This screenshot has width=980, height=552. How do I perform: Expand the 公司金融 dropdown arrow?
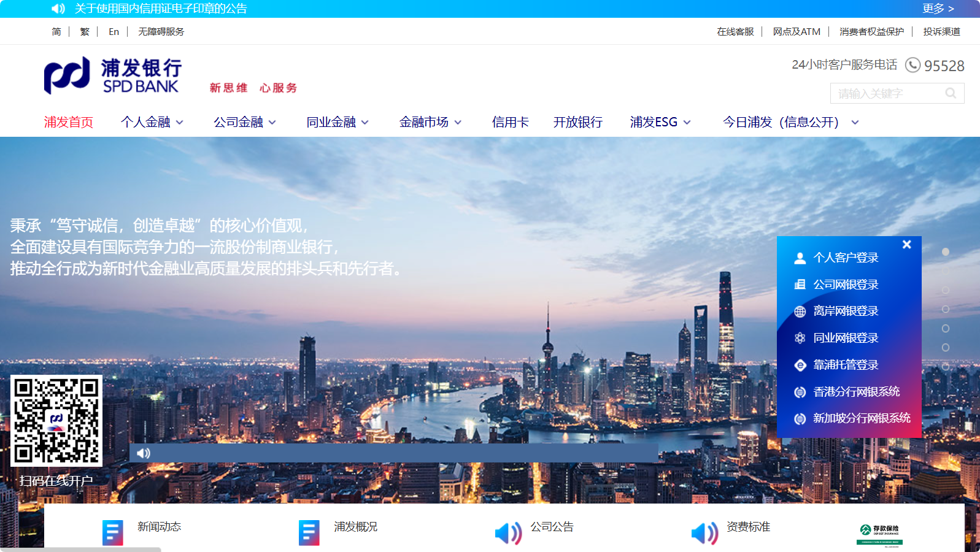[x=272, y=123]
